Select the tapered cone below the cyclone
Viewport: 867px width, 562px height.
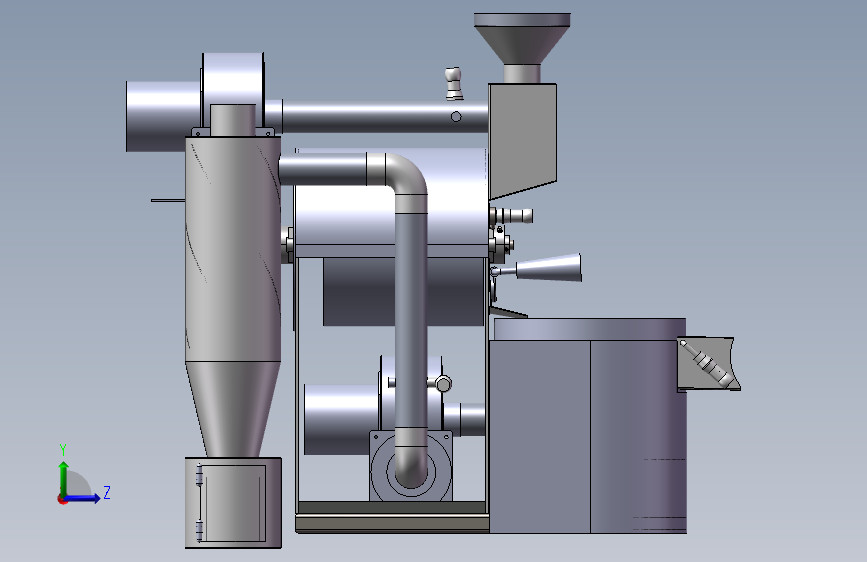click(x=233, y=409)
